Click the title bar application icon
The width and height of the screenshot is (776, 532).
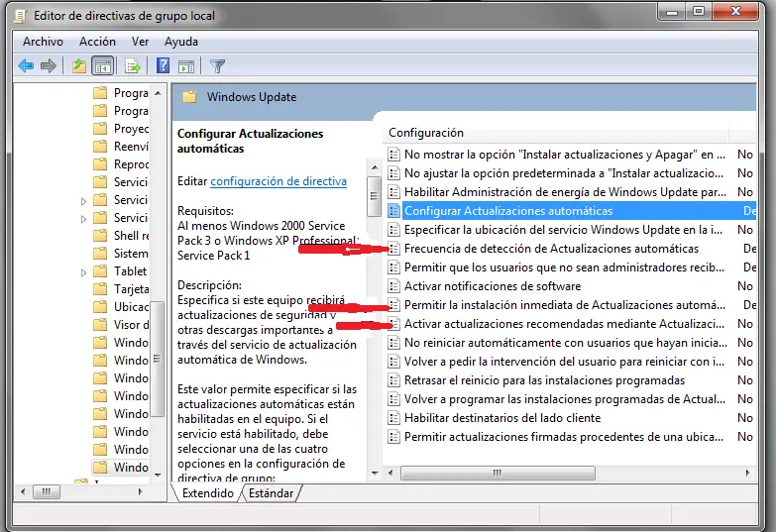pyautogui.click(x=20, y=16)
